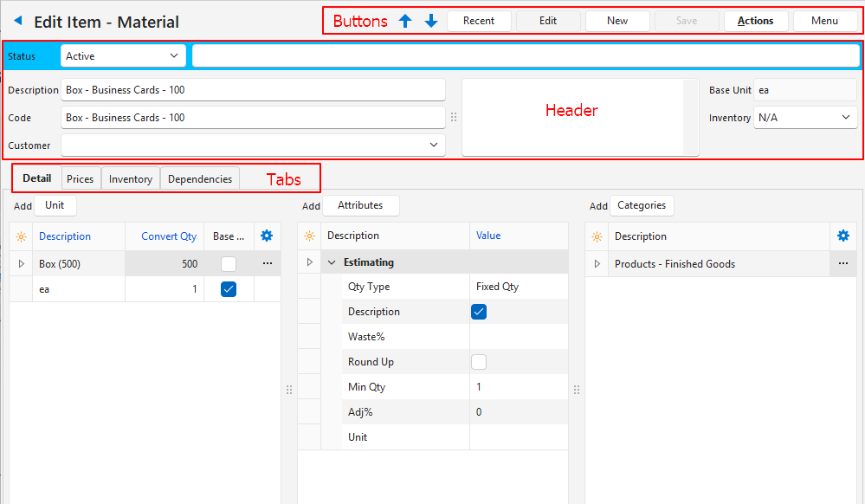865x504 pixels.
Task: Open the units grid settings gear
Action: tap(267, 236)
